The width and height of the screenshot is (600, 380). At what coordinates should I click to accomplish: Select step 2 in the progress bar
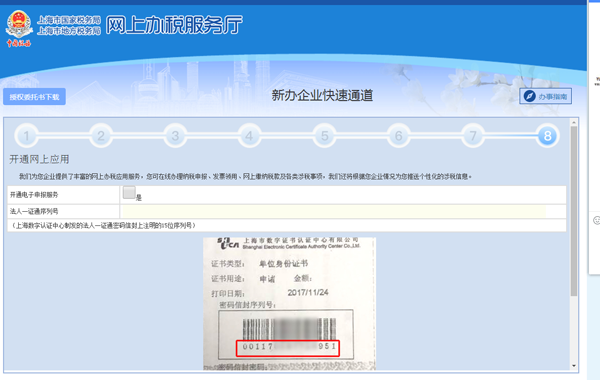pyautogui.click(x=101, y=135)
